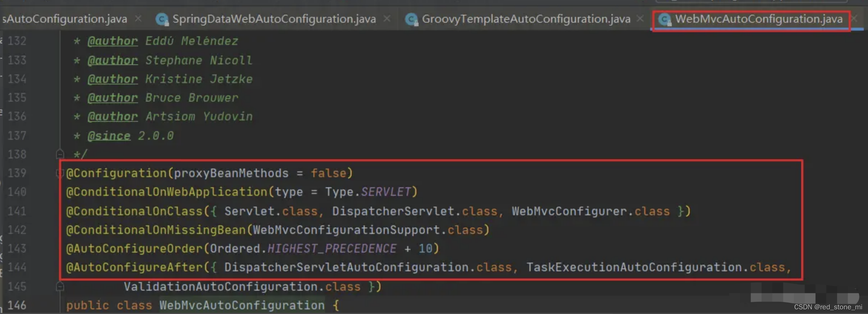Click line number 139 in gutter
Viewport: 868px width, 314px height.
pos(17,173)
